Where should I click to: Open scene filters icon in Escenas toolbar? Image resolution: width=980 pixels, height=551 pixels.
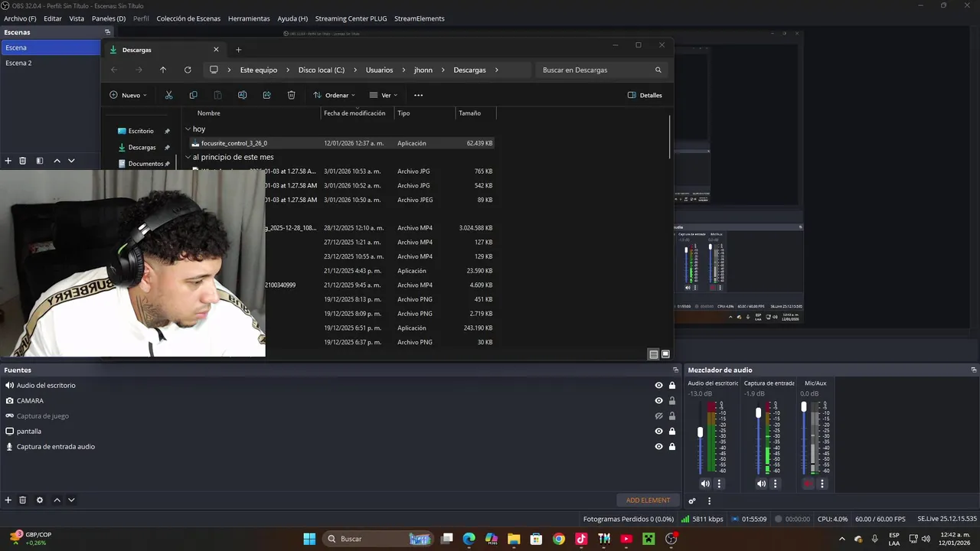40,161
